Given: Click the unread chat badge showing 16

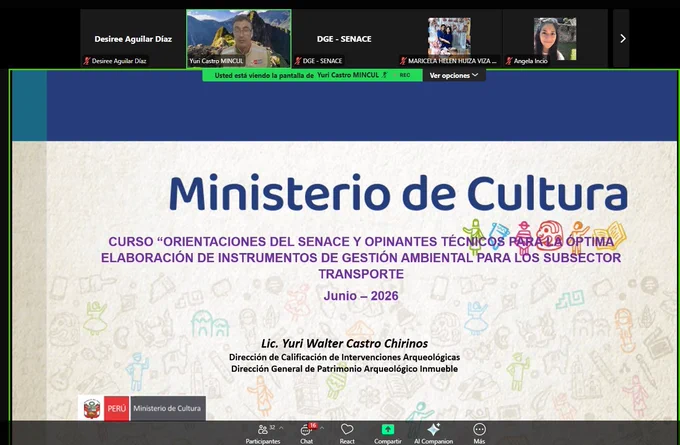Looking at the screenshot, I should [x=313, y=425].
